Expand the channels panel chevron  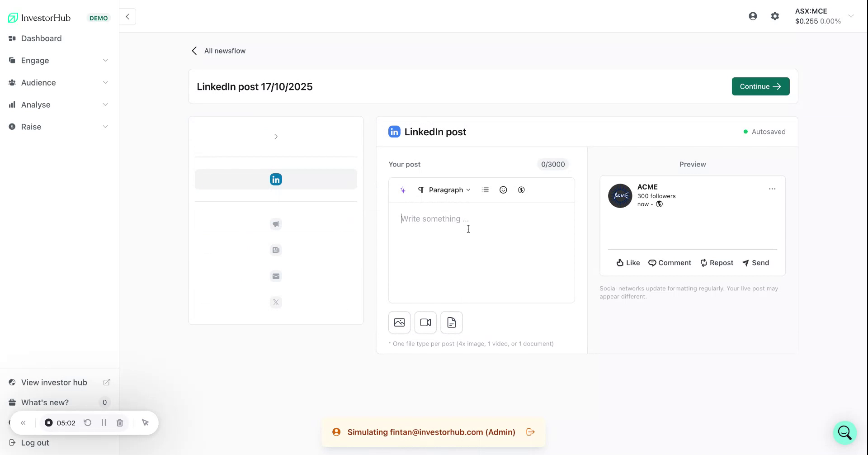pos(276,136)
